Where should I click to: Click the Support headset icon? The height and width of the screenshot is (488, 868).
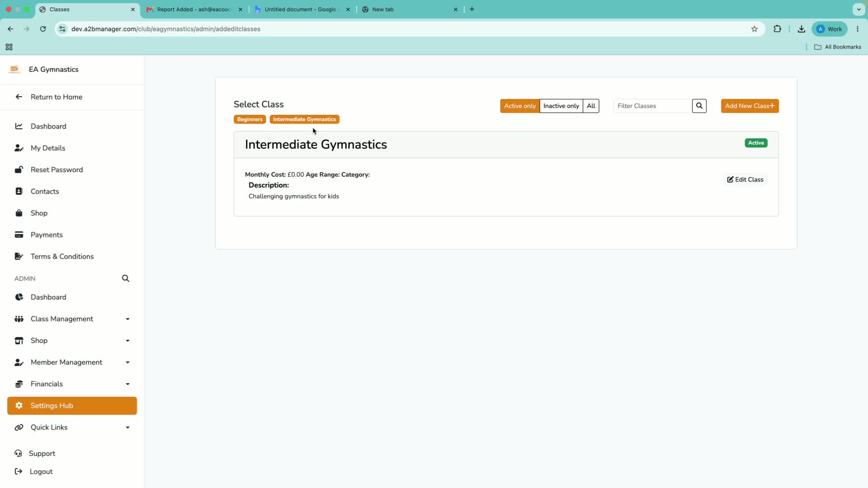(x=18, y=453)
